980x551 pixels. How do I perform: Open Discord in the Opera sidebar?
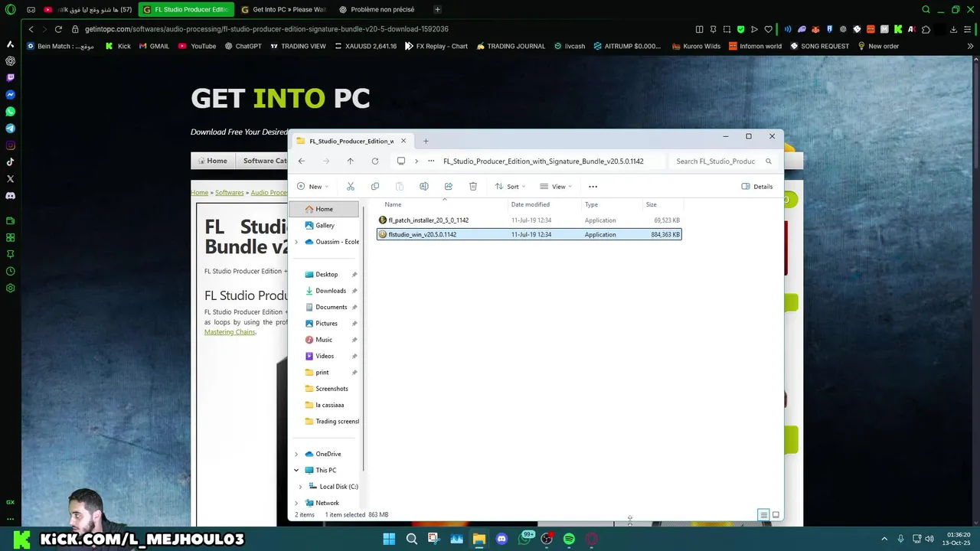pyautogui.click(x=10, y=196)
